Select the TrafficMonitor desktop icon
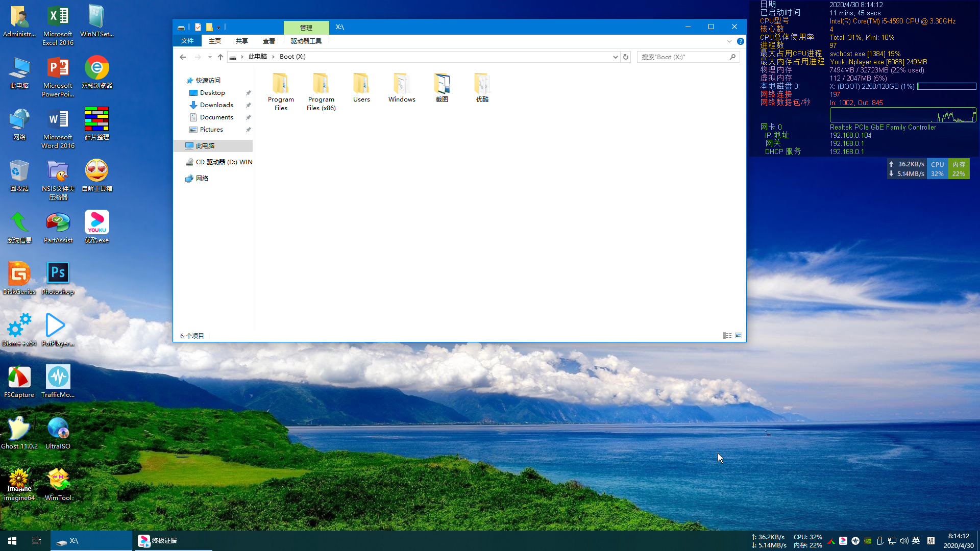 (x=58, y=382)
